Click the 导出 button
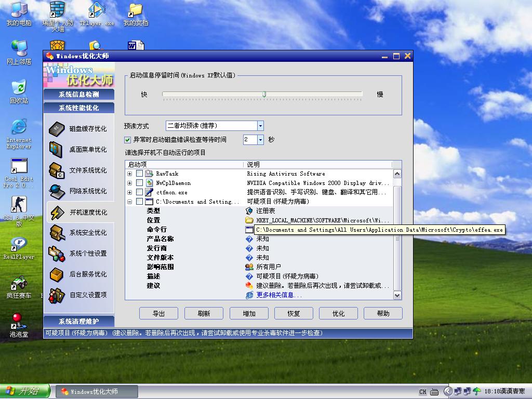 pyautogui.click(x=158, y=313)
